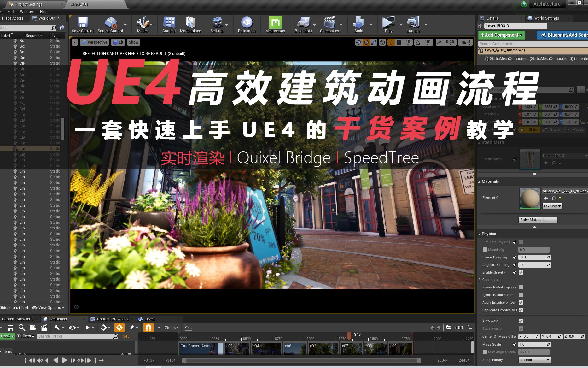588x368 pixels.
Task: Click the Launch toolbar icon
Action: [x=413, y=25]
